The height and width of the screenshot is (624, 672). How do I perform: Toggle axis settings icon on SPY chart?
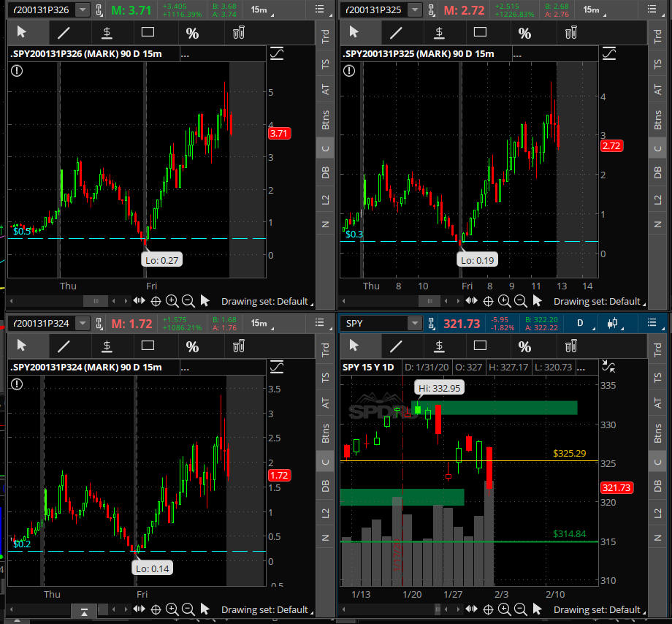608,366
